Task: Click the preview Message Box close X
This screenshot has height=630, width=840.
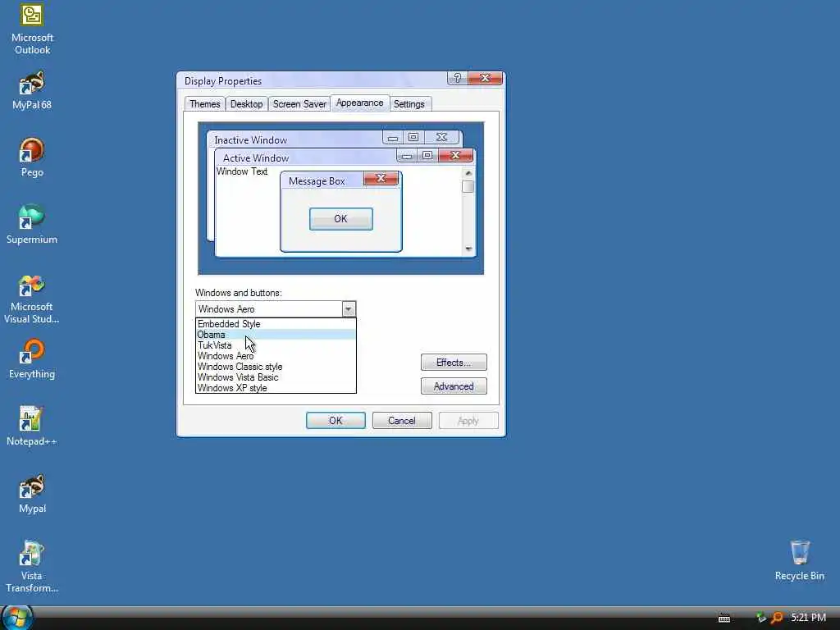Action: point(381,178)
